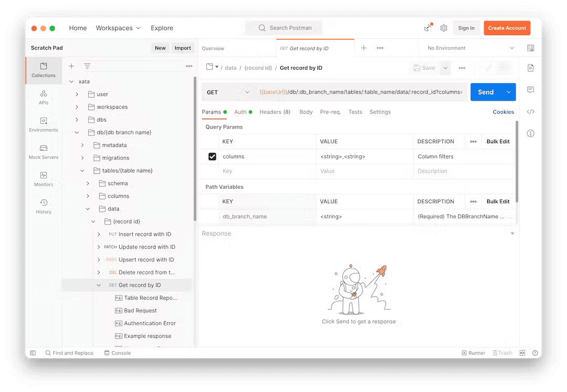Open a new request tab with plus icon

tap(364, 48)
